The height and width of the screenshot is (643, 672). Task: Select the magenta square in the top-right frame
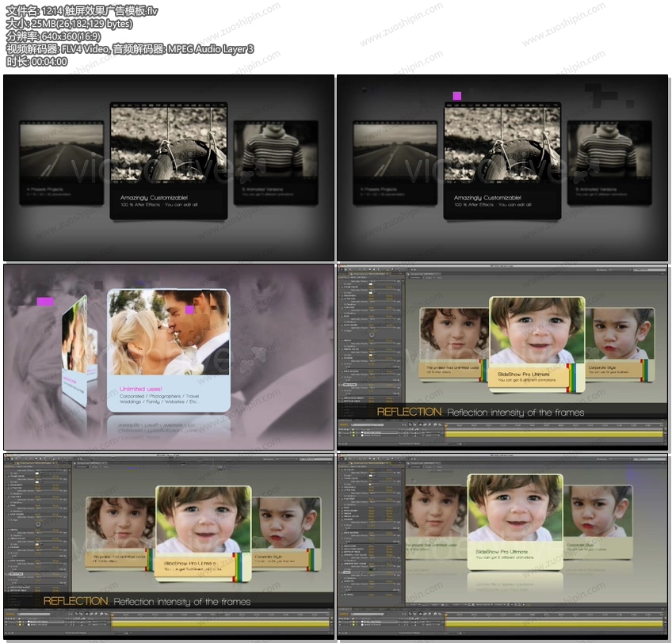coord(456,96)
